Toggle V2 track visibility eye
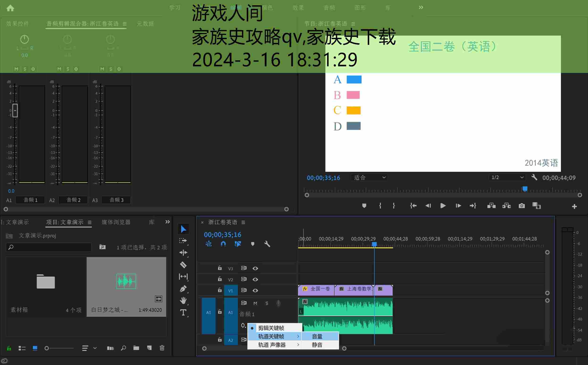Image resolution: width=588 pixels, height=365 pixels. tap(255, 279)
